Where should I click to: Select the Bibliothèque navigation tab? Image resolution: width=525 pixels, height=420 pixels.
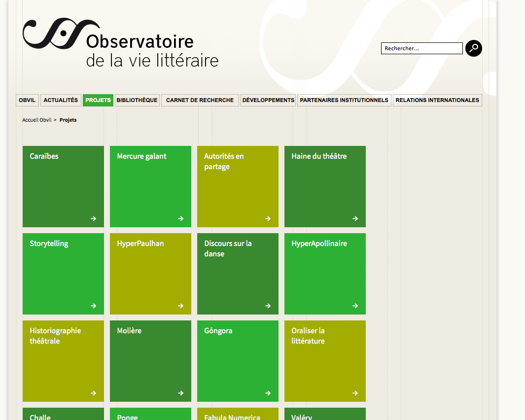pos(137,100)
